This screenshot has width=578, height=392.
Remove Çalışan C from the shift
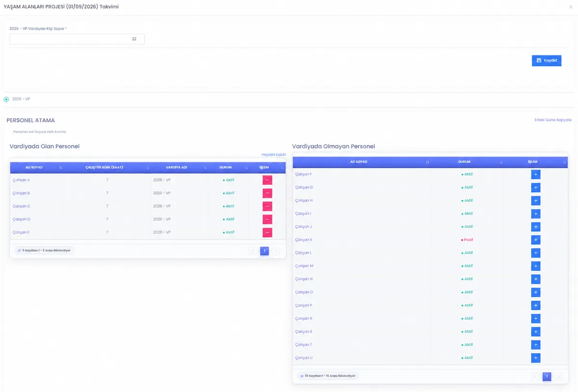tap(267, 206)
